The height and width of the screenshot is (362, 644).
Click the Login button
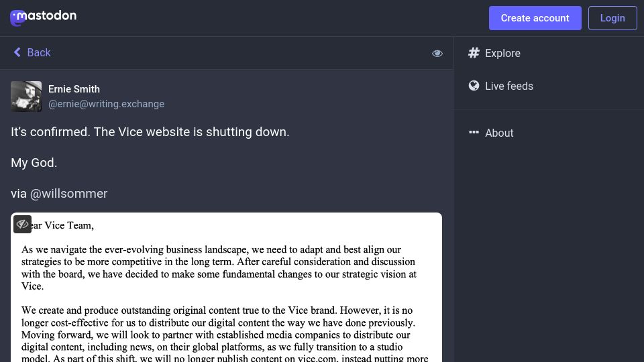pos(612,18)
